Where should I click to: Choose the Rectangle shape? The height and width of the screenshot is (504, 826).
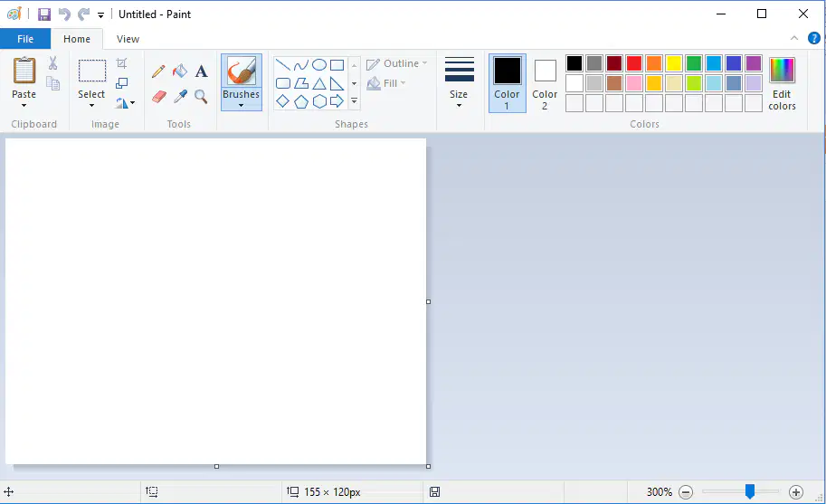[x=337, y=65]
